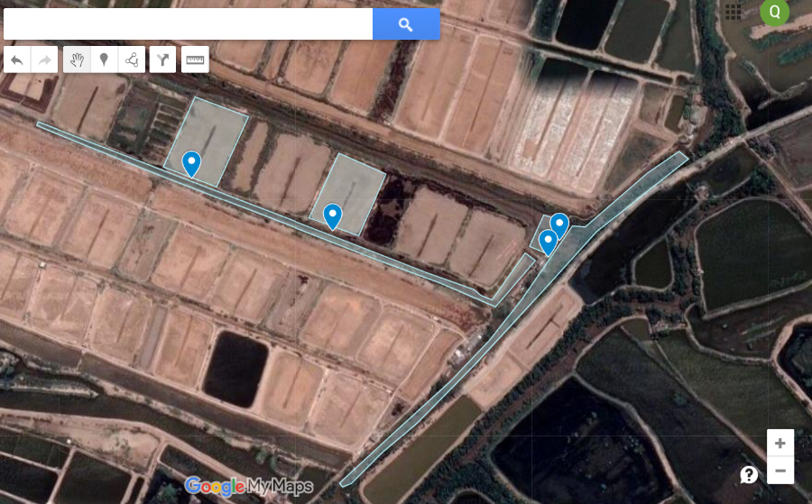Click the lower marker of the right pair

pos(547,242)
